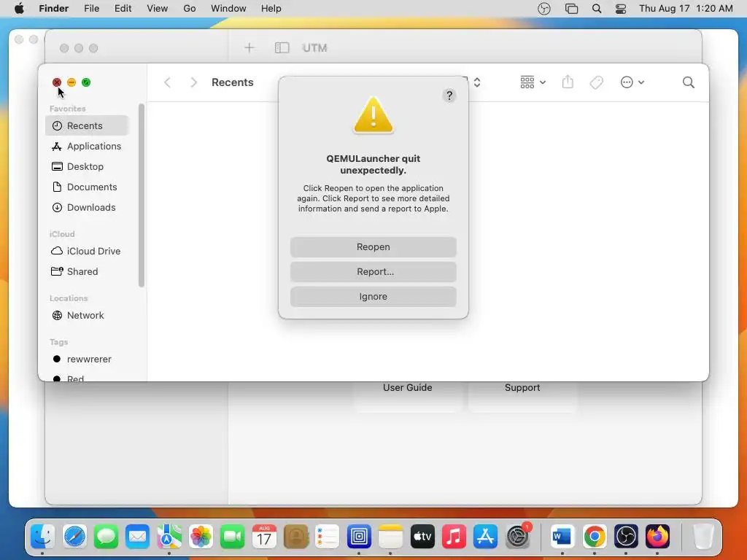
Task: Select Network under Locations
Action: click(x=88, y=315)
